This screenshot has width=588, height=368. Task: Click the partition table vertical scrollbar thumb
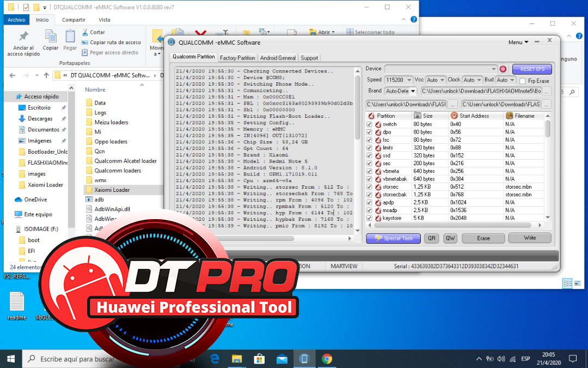548,129
